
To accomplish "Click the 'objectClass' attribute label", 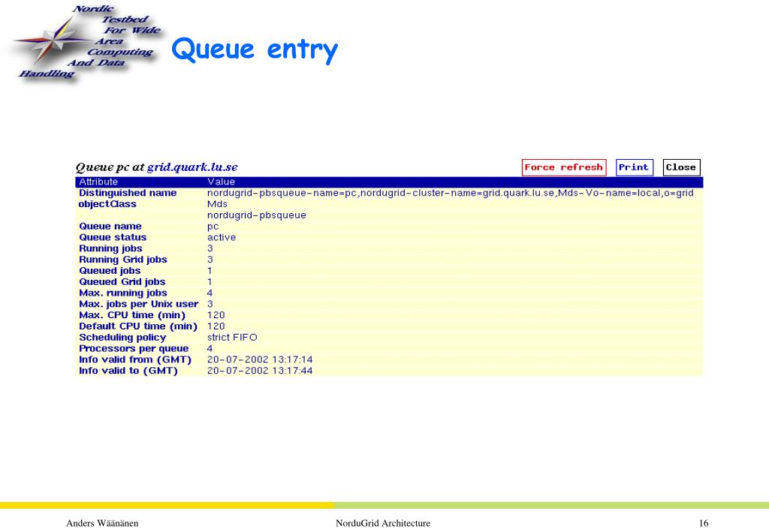I will [x=107, y=204].
